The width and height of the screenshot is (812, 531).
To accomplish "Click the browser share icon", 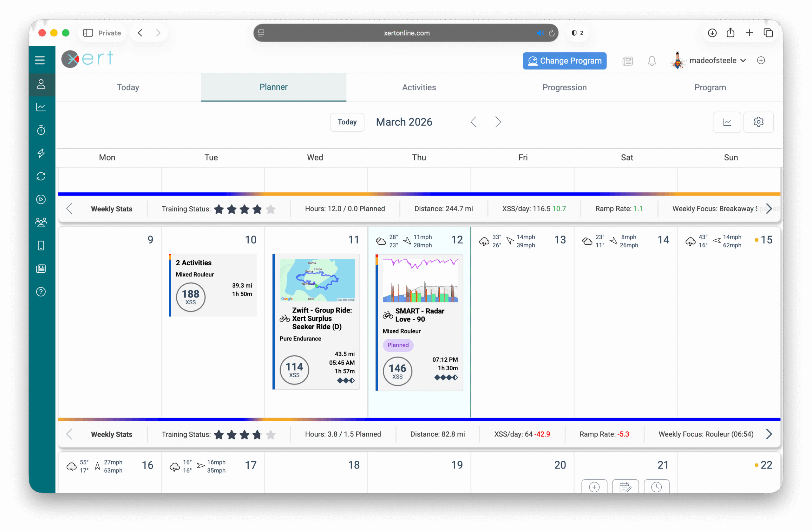I will pos(730,33).
